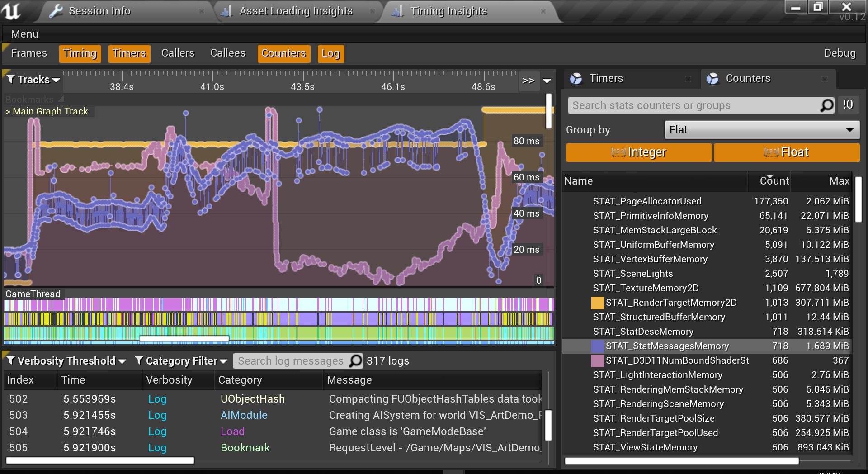Select log entry 504 'Game class is GameModeBase'
The width and height of the screenshot is (868, 474).
273,431
